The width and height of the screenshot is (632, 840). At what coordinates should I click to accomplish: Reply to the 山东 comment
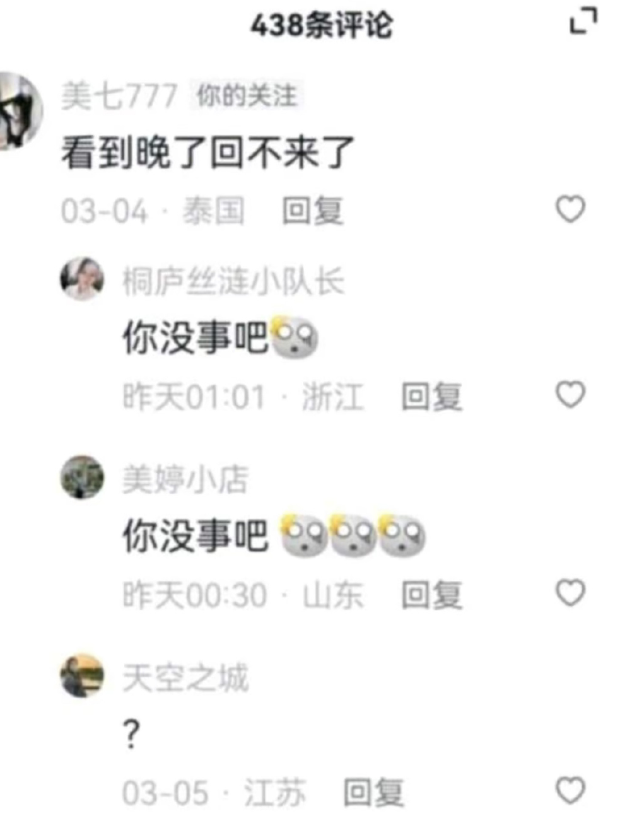(x=432, y=595)
